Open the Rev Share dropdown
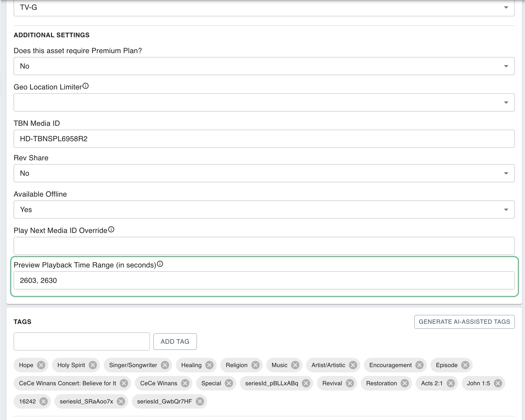Screen dimensions: 525x420 click(264, 173)
